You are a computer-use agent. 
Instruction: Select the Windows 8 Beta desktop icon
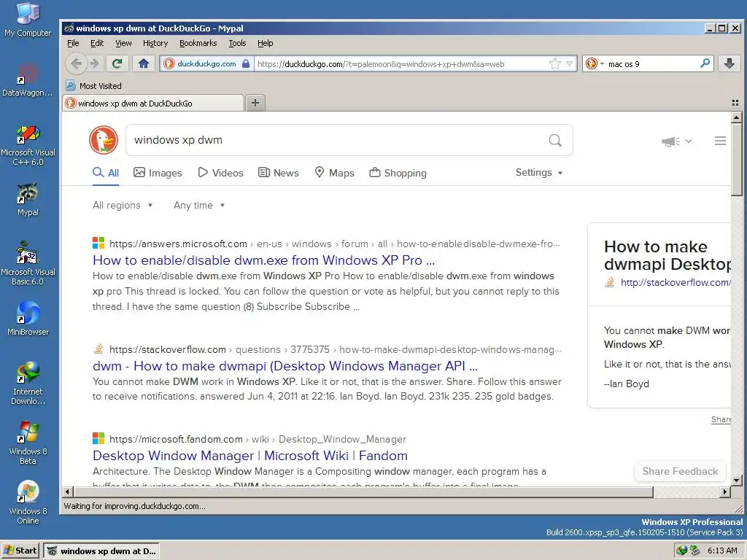pos(28,443)
